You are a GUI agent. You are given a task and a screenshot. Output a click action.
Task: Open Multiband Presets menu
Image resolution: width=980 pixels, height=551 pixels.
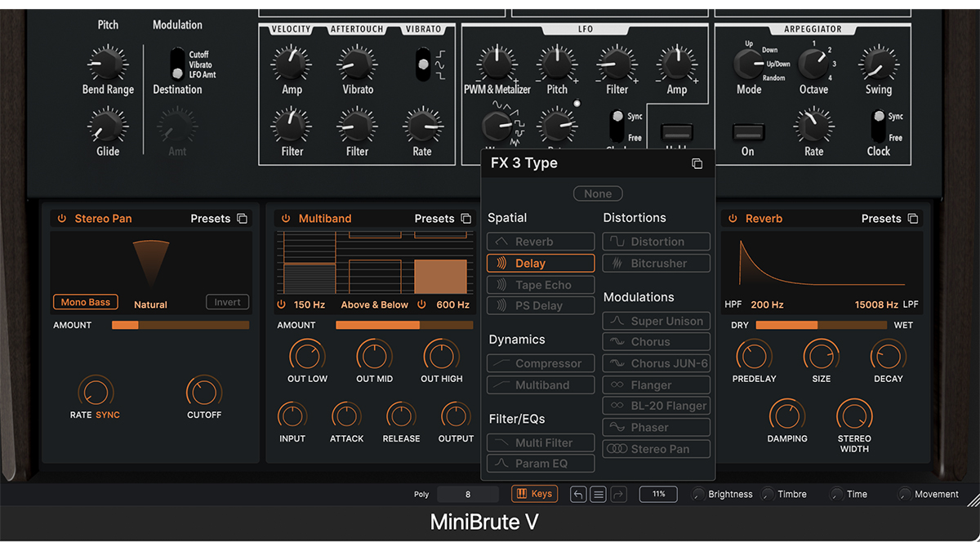click(x=434, y=219)
